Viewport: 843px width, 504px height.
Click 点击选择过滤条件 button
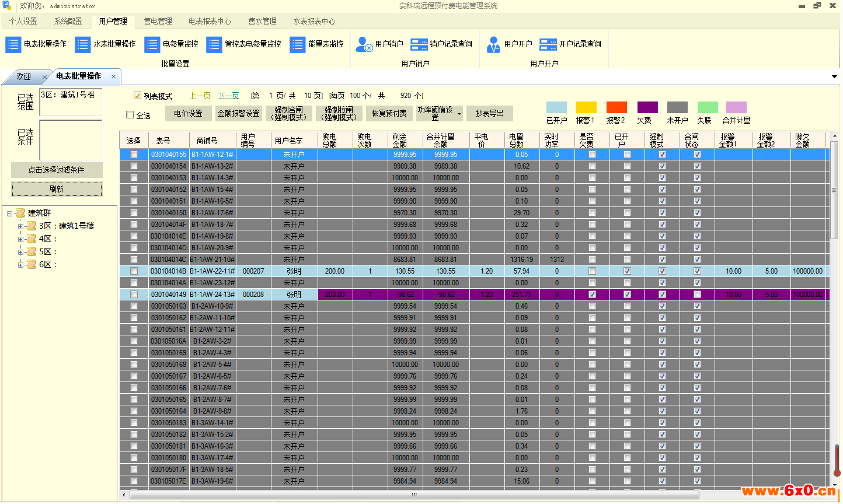[57, 170]
